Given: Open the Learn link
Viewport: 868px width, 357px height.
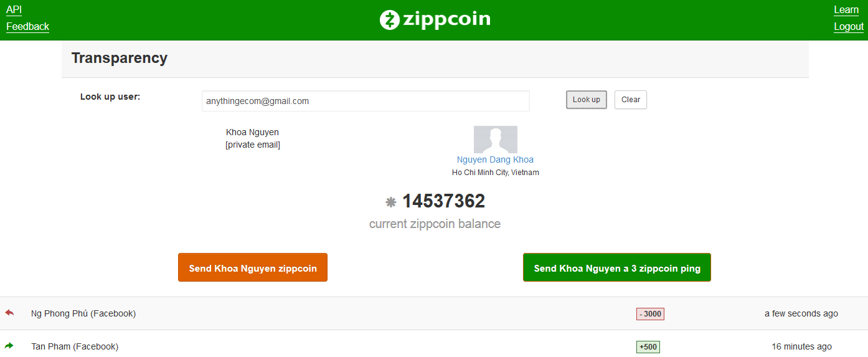Looking at the screenshot, I should [x=846, y=9].
